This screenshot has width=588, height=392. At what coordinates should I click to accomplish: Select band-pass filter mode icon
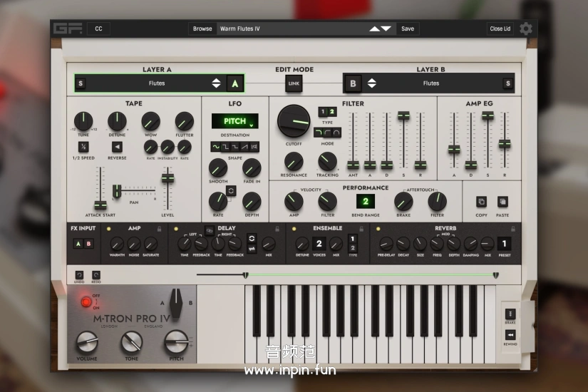pos(336,133)
